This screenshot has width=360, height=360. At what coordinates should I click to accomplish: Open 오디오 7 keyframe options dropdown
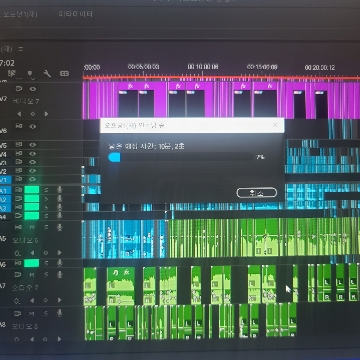coord(17,301)
